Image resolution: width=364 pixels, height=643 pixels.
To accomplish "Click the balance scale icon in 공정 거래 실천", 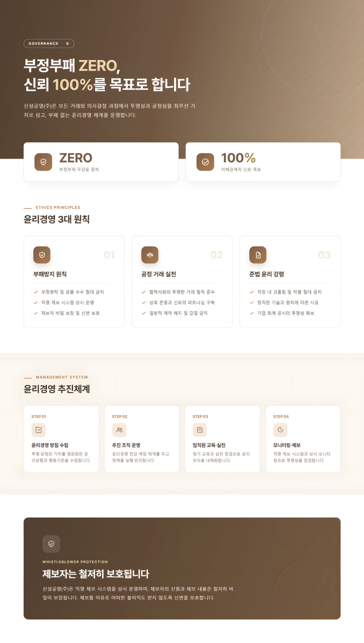I will point(150,255).
